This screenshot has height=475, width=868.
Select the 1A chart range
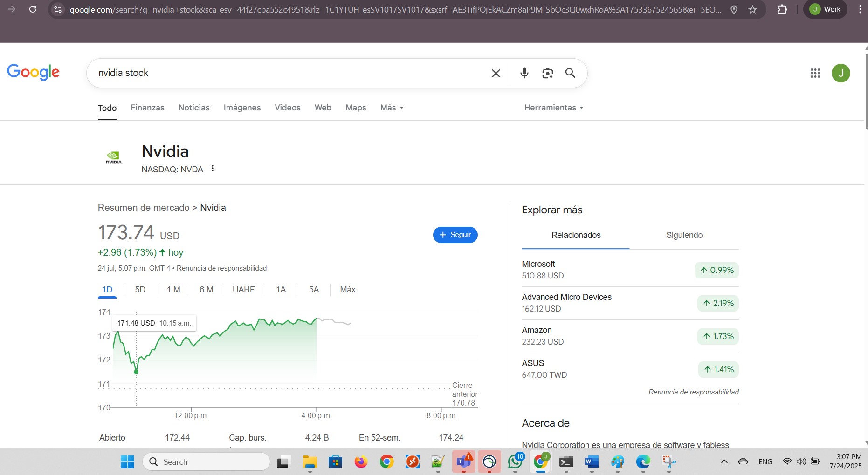point(281,290)
